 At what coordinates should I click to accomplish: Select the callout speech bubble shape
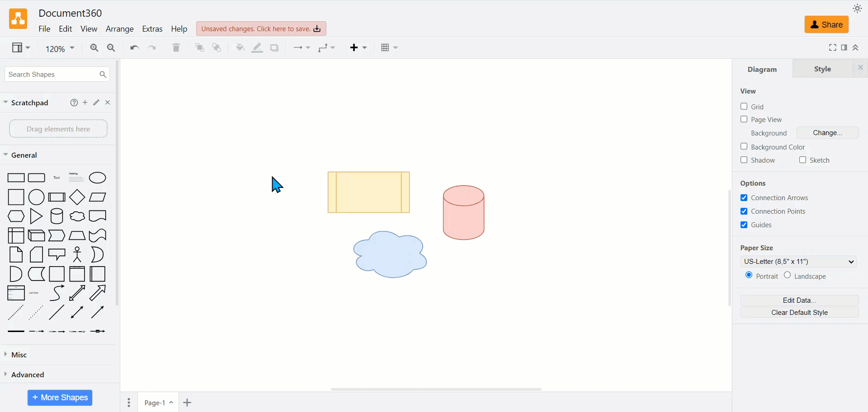57,255
